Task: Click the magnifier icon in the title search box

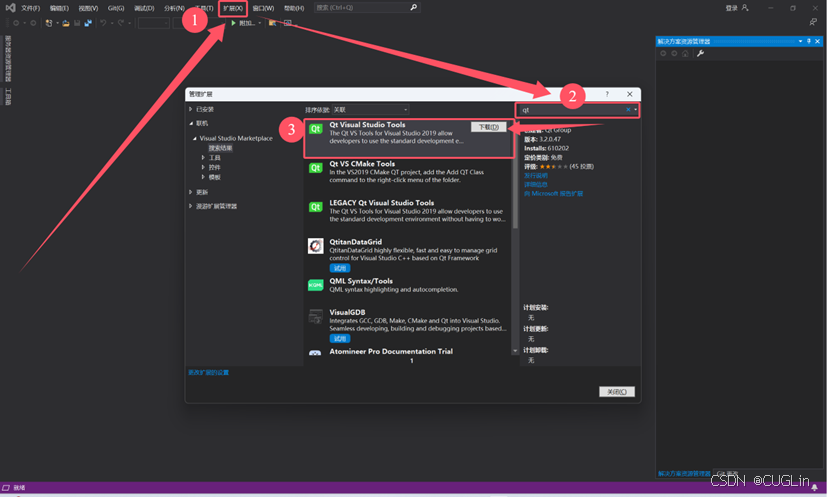Action: (x=414, y=7)
